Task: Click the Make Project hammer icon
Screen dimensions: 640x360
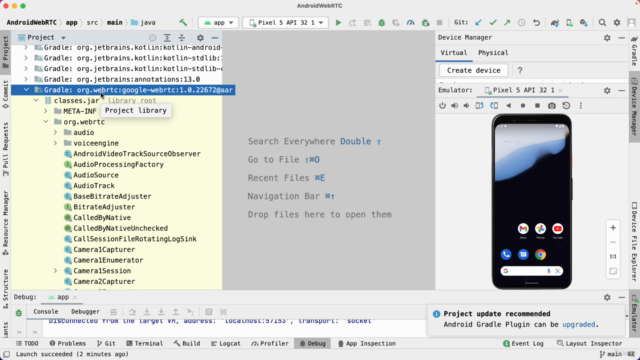Action: [x=183, y=22]
